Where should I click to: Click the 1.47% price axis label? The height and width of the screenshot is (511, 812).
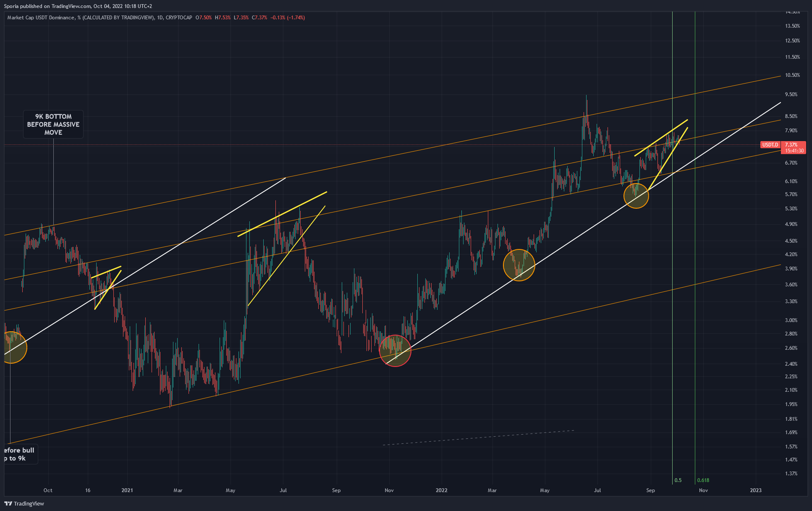(791, 460)
